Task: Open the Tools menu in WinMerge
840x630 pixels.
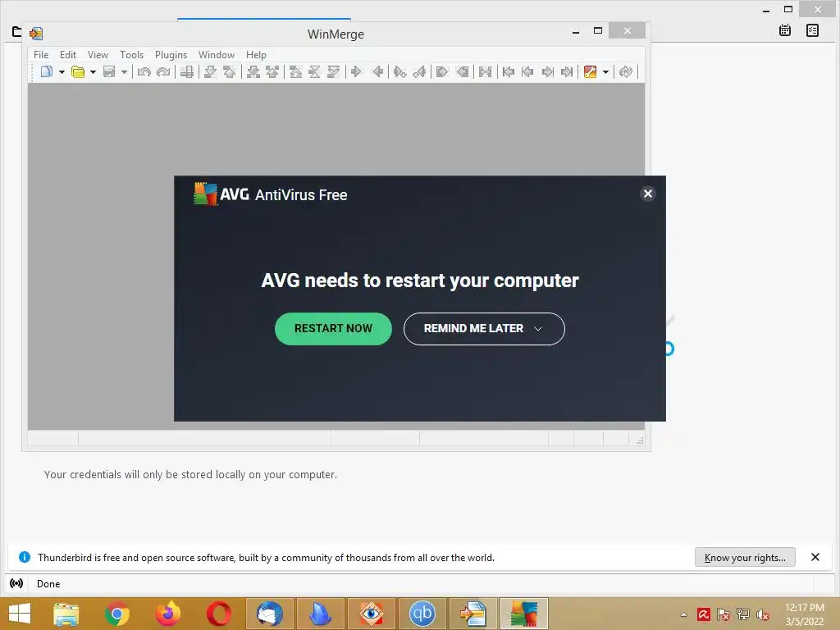Action: coord(132,55)
